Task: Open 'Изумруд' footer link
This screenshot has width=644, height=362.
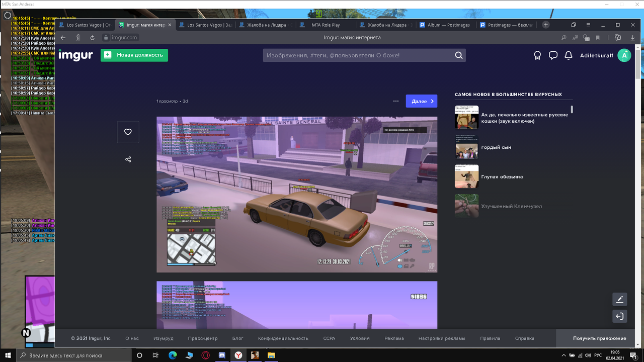Action: click(x=164, y=338)
